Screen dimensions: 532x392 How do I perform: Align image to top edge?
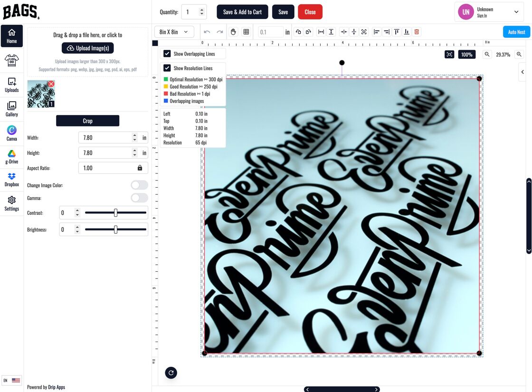click(397, 32)
